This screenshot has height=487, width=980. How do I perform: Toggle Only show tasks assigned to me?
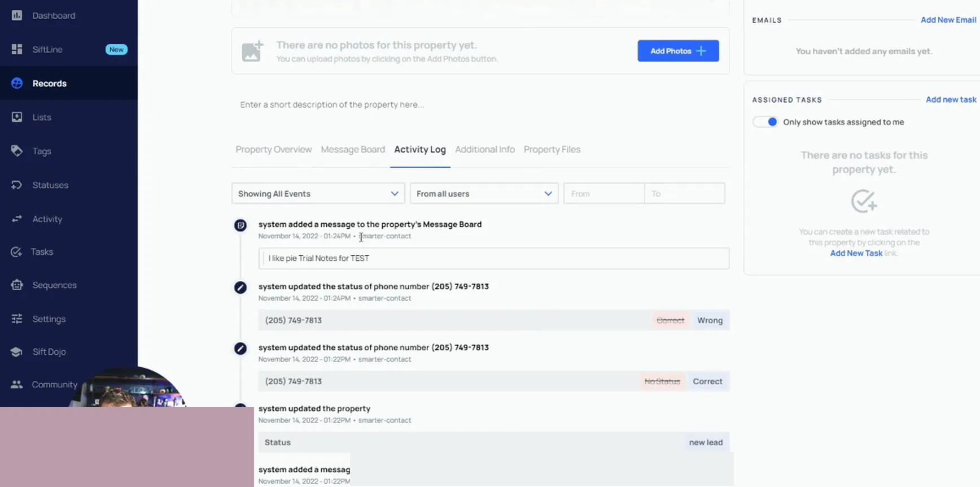[765, 122]
